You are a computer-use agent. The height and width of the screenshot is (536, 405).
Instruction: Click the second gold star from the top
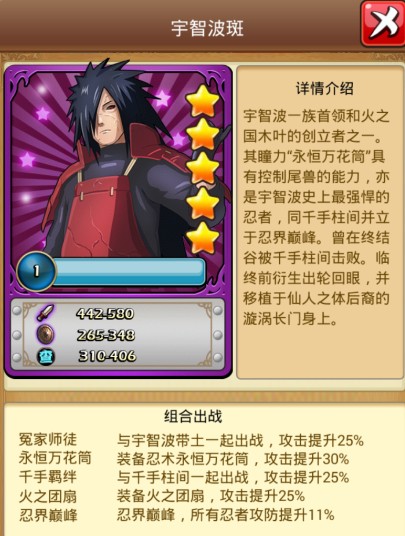[203, 134]
